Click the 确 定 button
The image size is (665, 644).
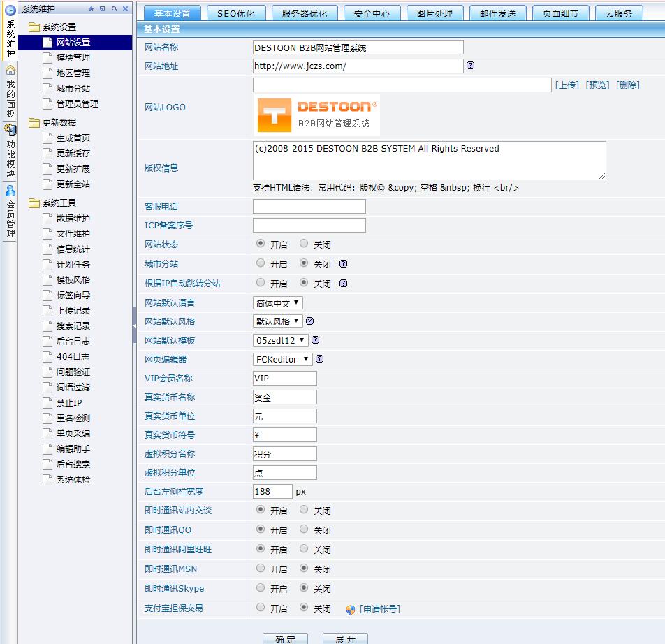point(286,638)
